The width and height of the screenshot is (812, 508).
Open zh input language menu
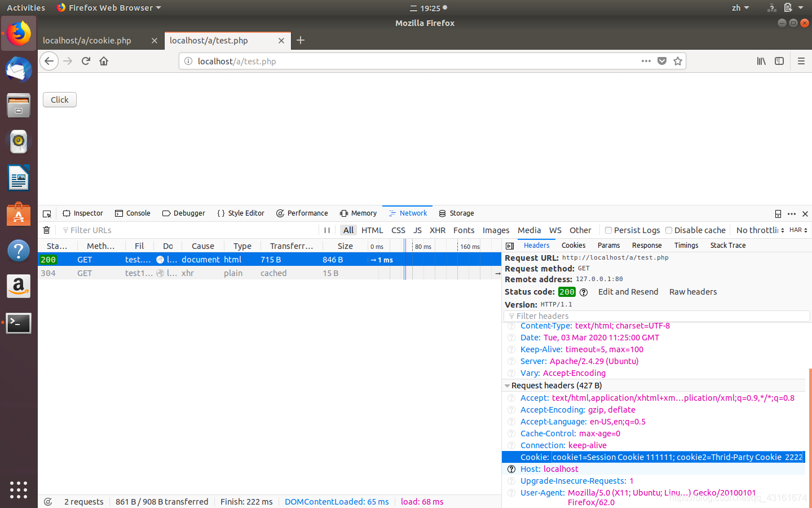740,8
